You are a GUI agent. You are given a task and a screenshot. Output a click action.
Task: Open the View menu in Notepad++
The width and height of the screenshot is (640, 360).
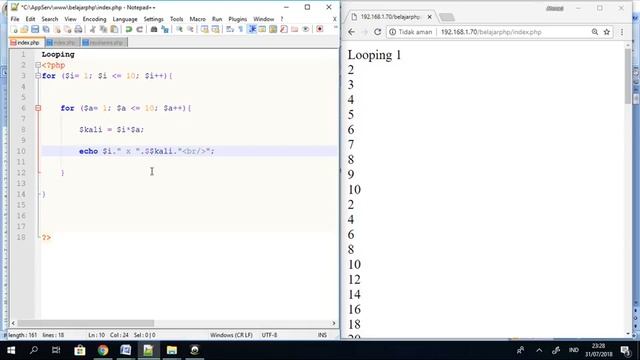pos(70,19)
